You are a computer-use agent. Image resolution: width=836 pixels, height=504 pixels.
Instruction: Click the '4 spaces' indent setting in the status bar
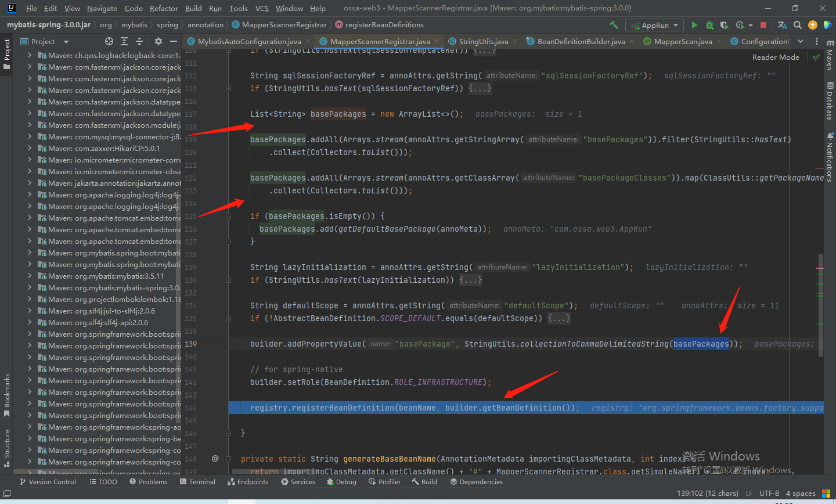coord(801,493)
